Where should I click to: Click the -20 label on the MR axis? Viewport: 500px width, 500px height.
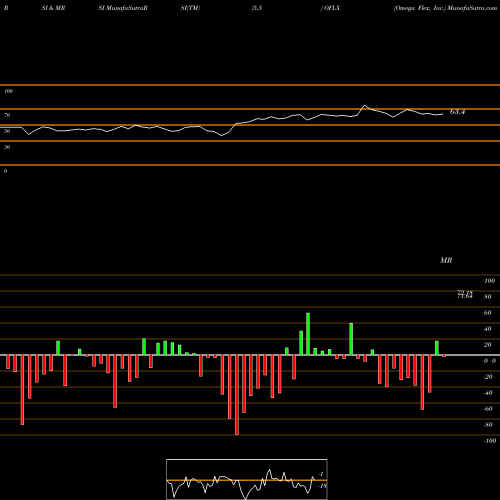click(488, 377)
